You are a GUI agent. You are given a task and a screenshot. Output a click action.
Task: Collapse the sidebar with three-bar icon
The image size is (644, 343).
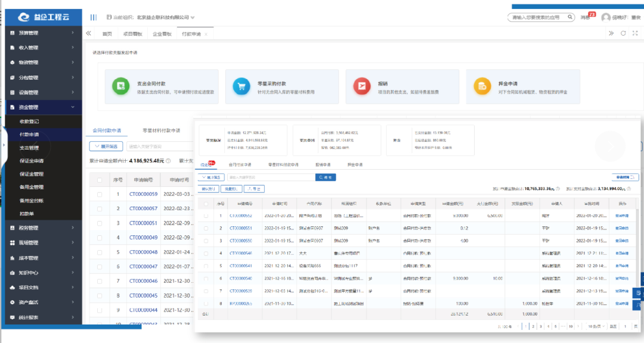pos(94,17)
